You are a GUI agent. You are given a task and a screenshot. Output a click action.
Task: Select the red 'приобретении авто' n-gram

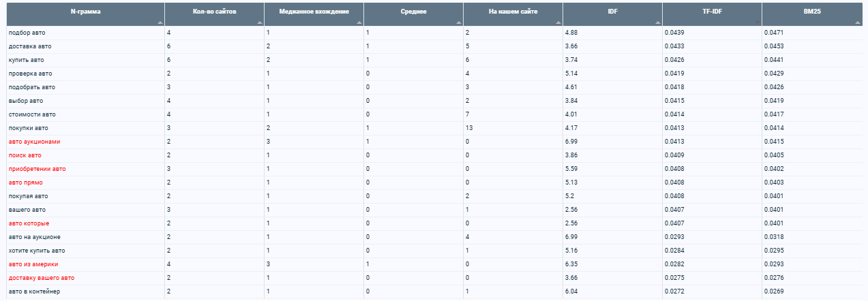pos(38,169)
